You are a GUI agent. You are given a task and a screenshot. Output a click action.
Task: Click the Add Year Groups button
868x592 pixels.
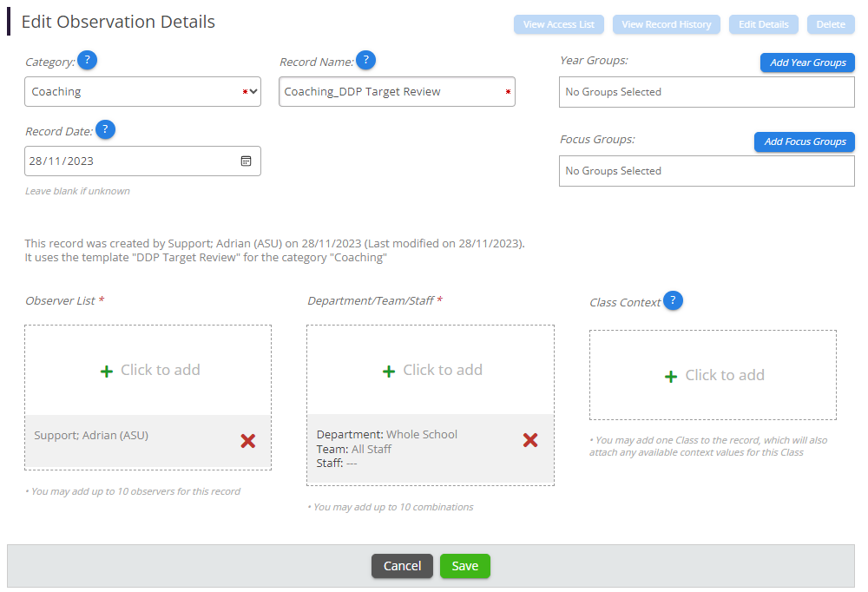click(x=807, y=62)
